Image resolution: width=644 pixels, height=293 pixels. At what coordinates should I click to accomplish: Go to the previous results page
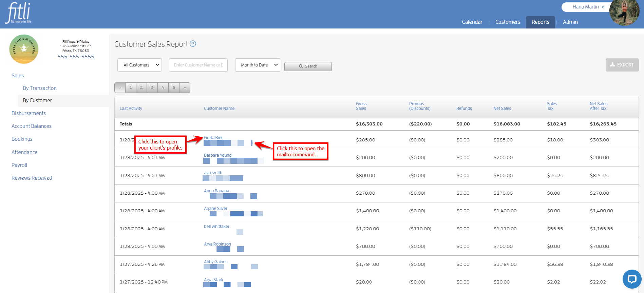[x=120, y=87]
